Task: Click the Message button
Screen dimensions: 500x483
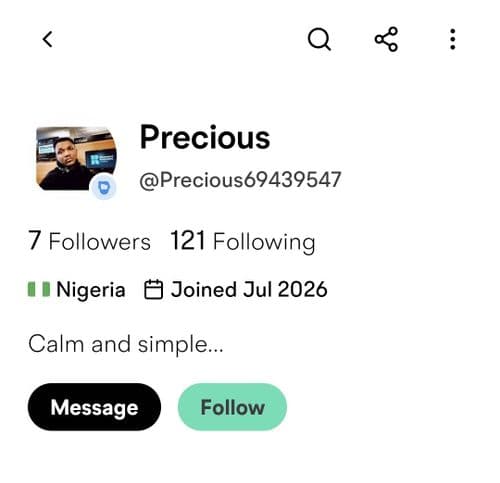Action: [x=94, y=407]
